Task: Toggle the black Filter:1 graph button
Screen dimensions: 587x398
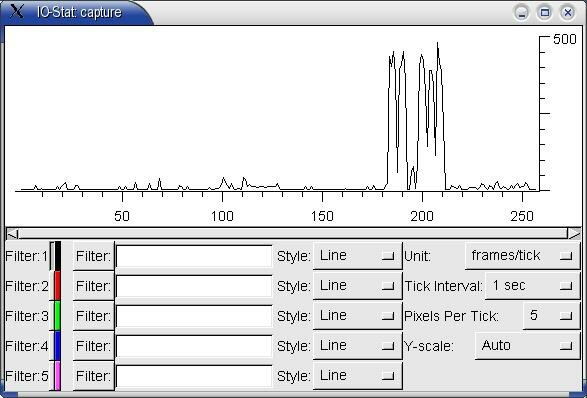Action: point(55,256)
